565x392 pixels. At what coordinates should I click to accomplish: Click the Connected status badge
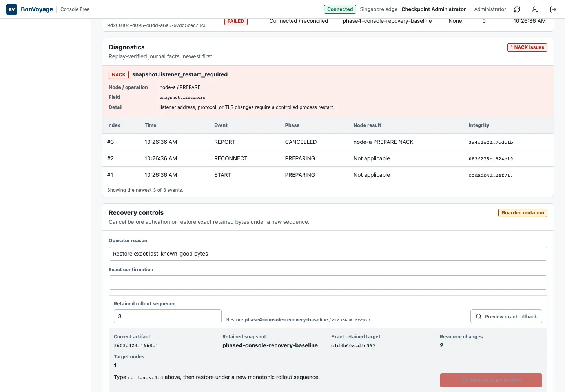tap(340, 9)
